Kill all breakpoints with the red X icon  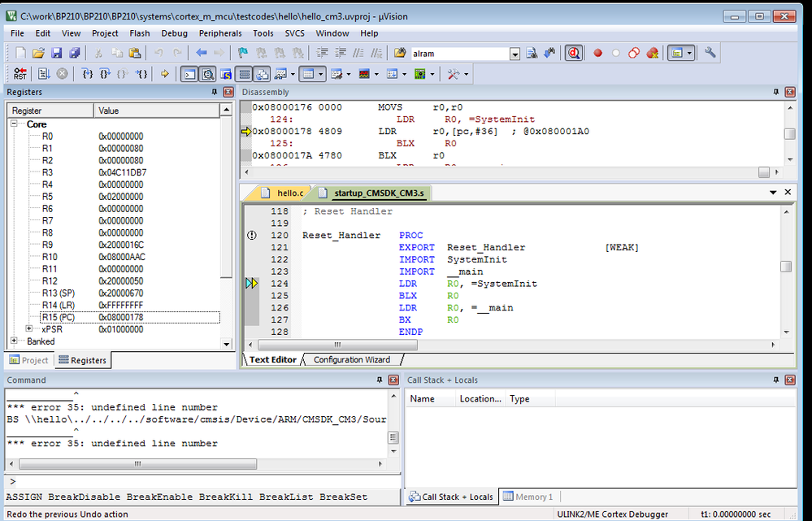click(x=653, y=53)
